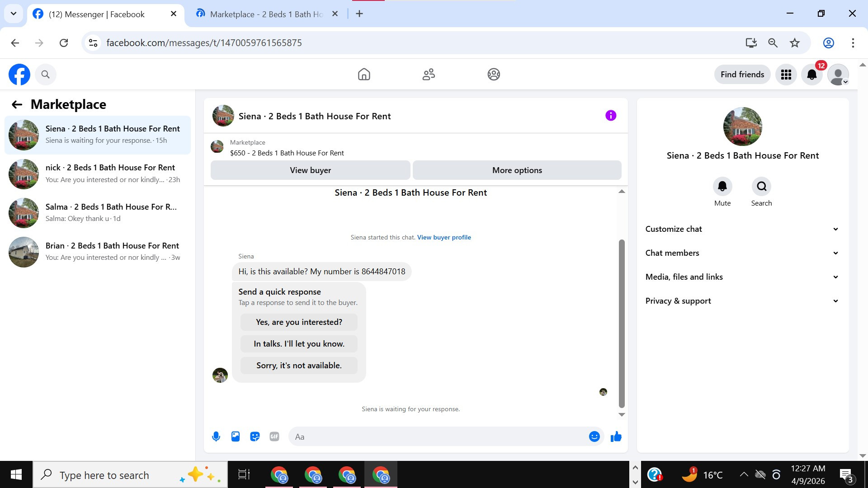Open the purple conversation information icon
868x488 pixels.
[611, 116]
